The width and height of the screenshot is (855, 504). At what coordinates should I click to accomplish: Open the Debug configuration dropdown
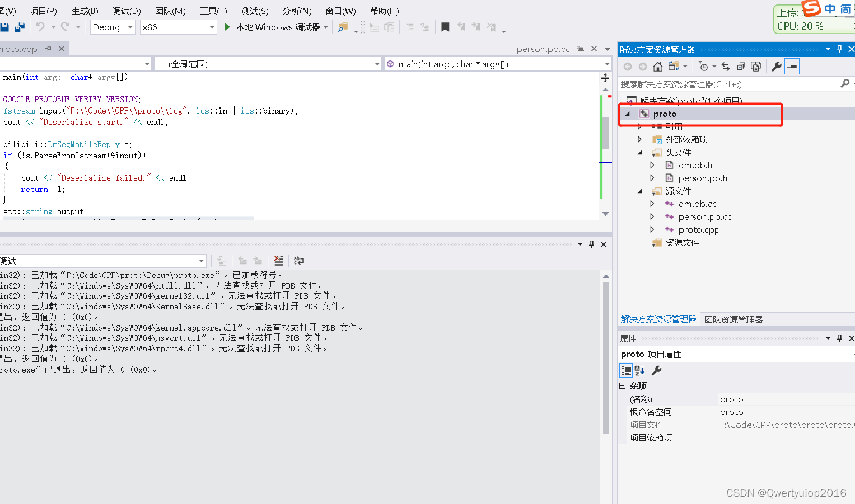tap(113, 27)
